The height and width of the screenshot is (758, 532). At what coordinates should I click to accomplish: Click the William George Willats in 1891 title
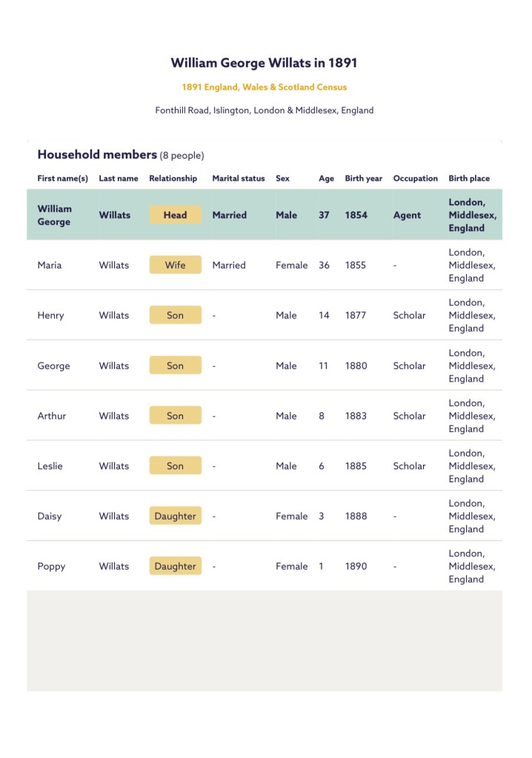tap(265, 63)
